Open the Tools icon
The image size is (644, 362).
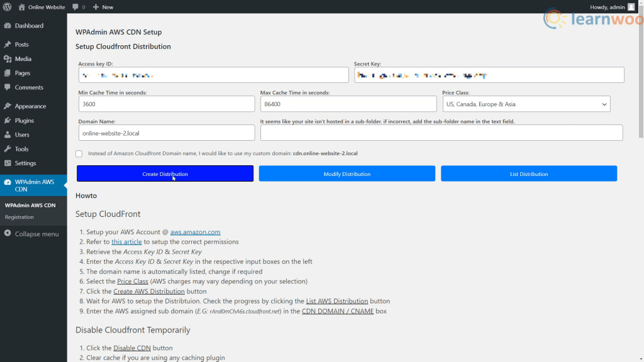[x=9, y=149]
